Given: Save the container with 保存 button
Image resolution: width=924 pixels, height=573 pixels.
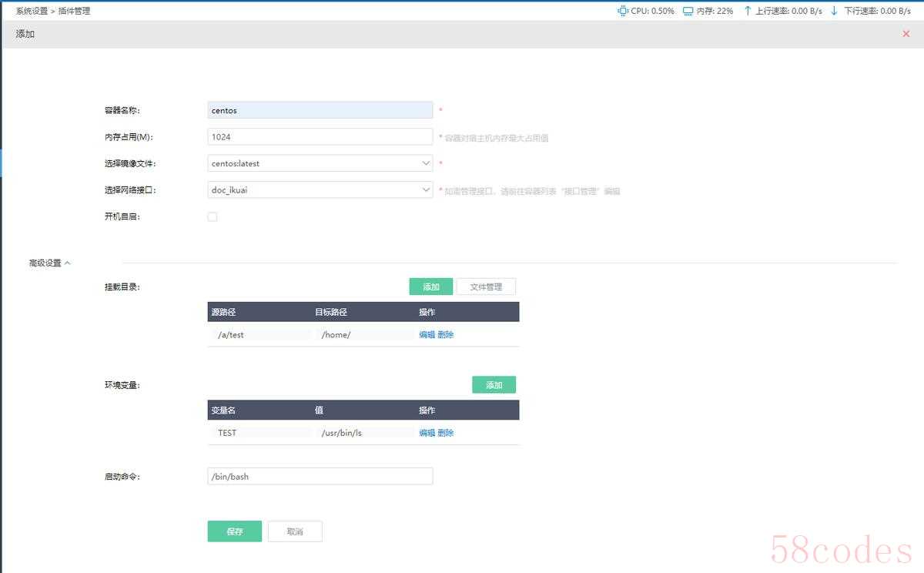Looking at the screenshot, I should pos(234,531).
